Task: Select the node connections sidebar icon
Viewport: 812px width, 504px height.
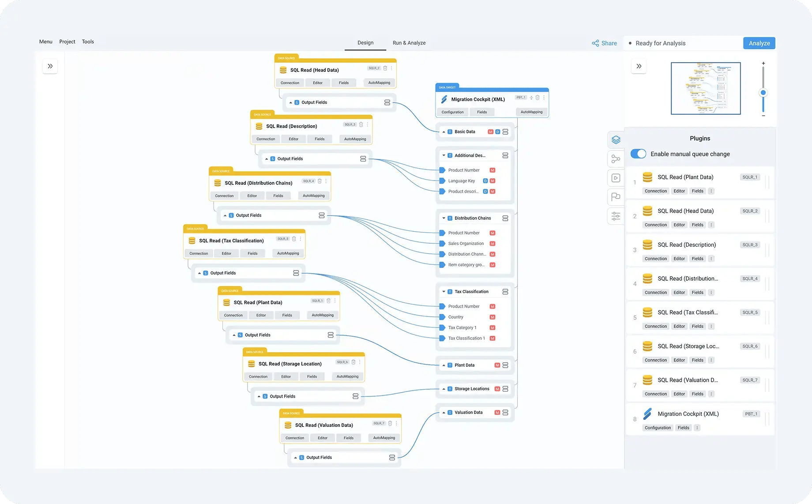Action: [616, 159]
